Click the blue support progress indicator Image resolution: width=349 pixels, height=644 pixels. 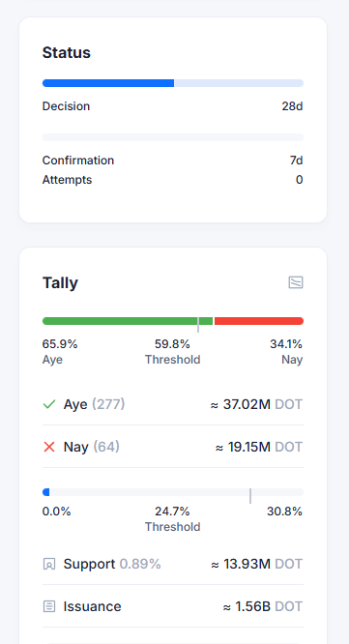[46, 492]
